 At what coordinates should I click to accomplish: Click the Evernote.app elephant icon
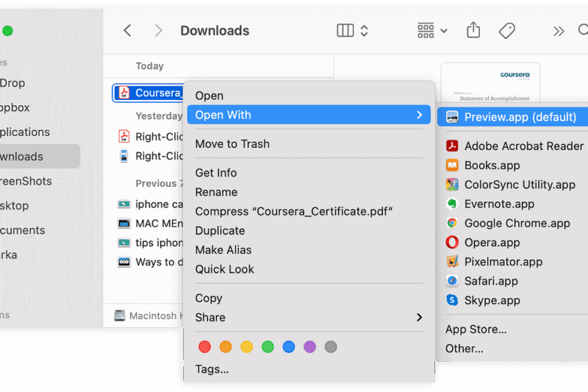tap(452, 204)
